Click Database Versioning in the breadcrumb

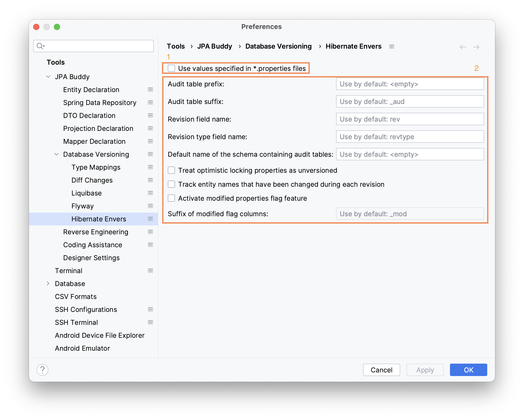pos(279,46)
